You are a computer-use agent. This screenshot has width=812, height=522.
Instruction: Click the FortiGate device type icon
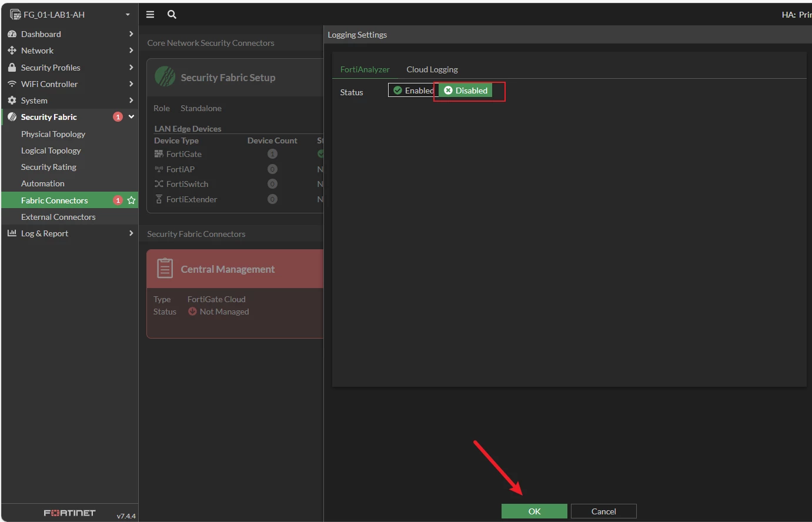pyautogui.click(x=159, y=154)
